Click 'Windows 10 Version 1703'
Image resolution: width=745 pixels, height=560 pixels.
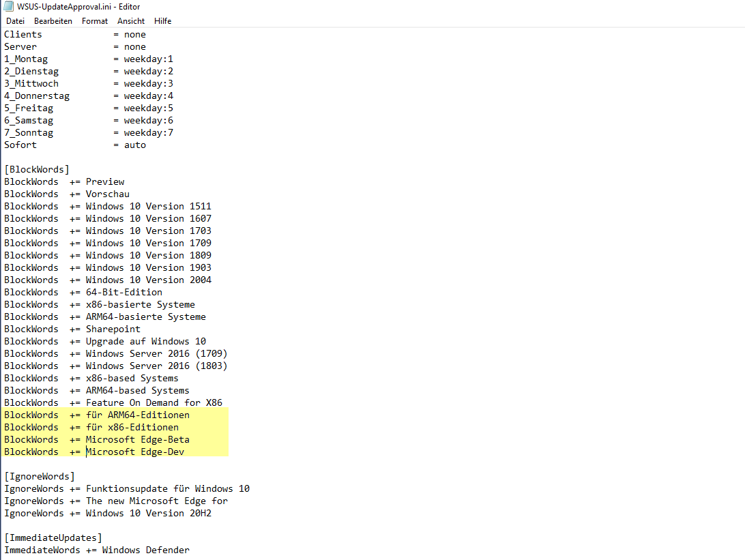pos(148,231)
